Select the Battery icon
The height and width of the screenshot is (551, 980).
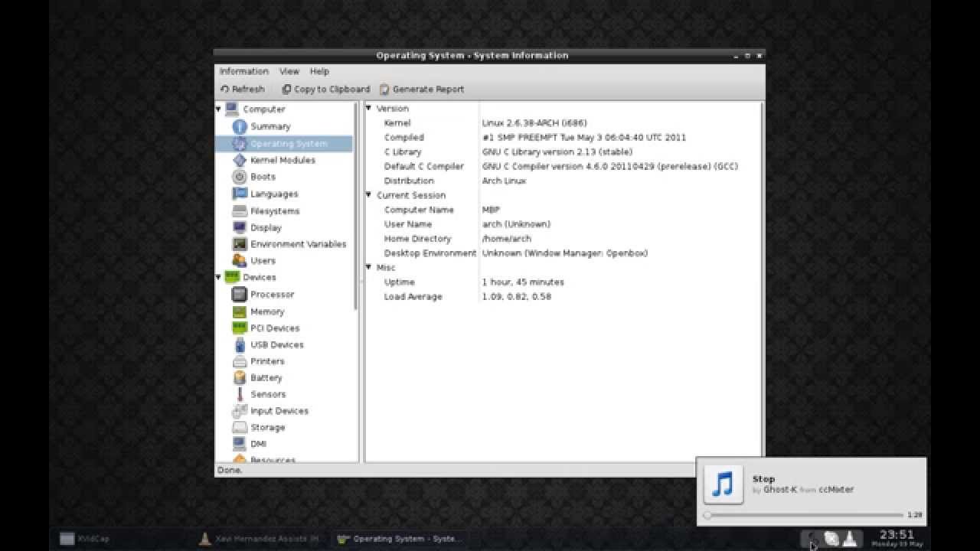pyautogui.click(x=240, y=377)
